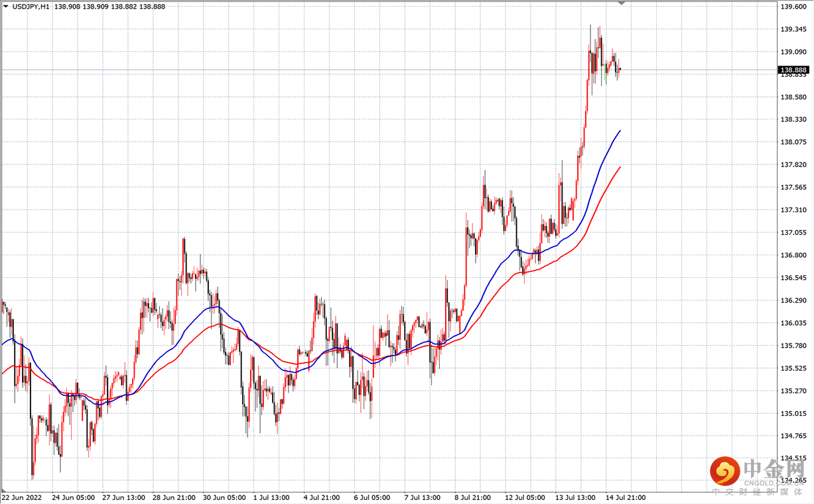Click the 138.075 price axis label
Screen dimensions: 814x504
[x=793, y=142]
